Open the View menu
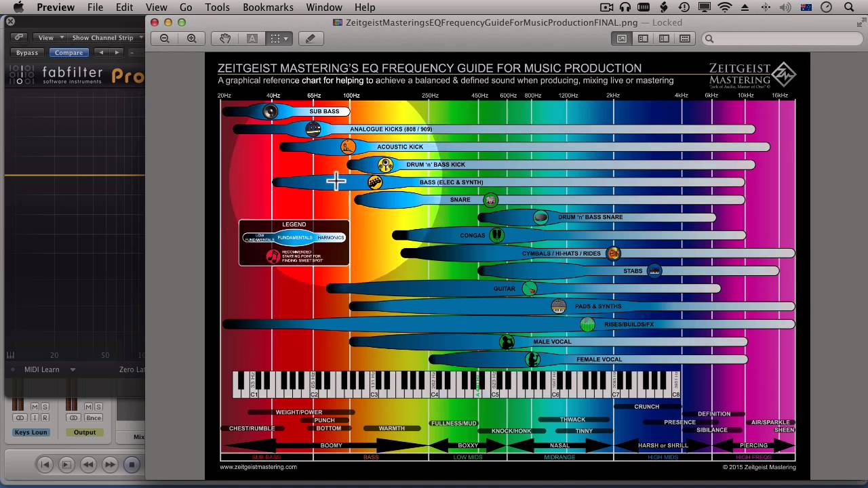Viewport: 868px width, 488px height. (x=156, y=7)
